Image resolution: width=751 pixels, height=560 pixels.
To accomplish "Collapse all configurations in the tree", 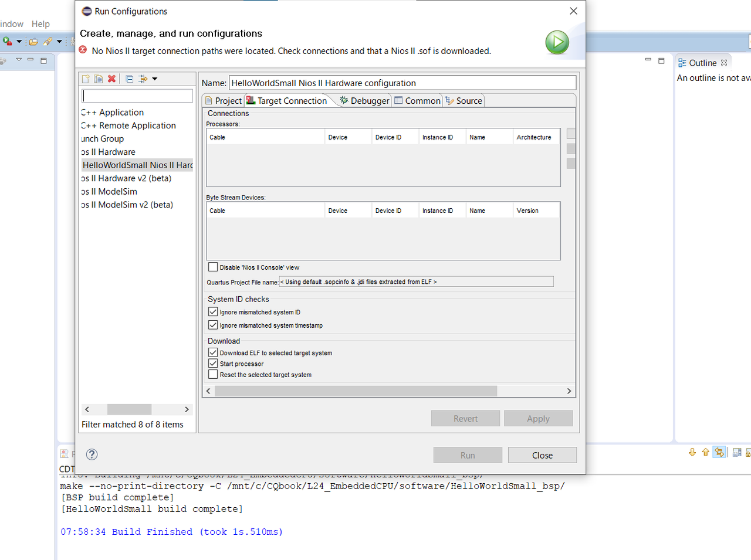I will pos(130,79).
